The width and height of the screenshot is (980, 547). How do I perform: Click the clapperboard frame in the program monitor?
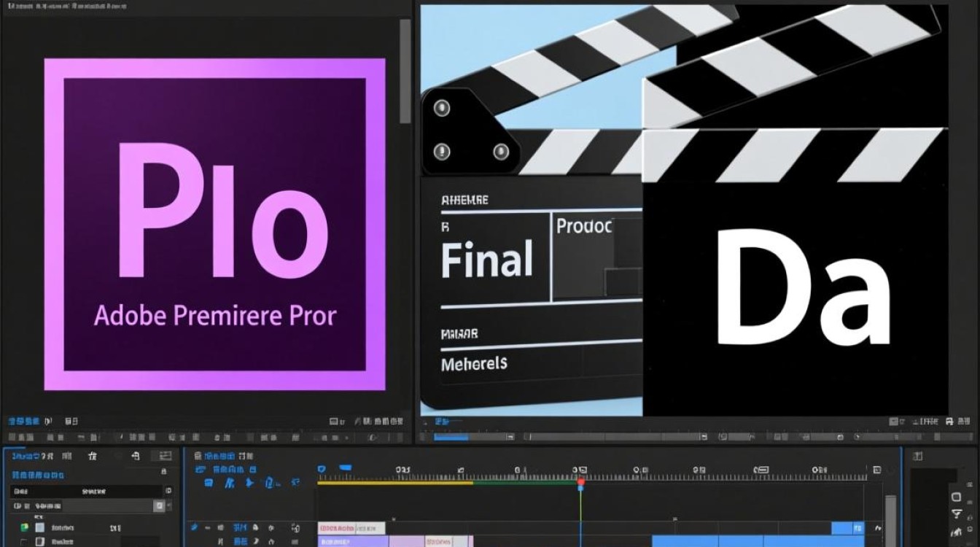[x=685, y=212]
